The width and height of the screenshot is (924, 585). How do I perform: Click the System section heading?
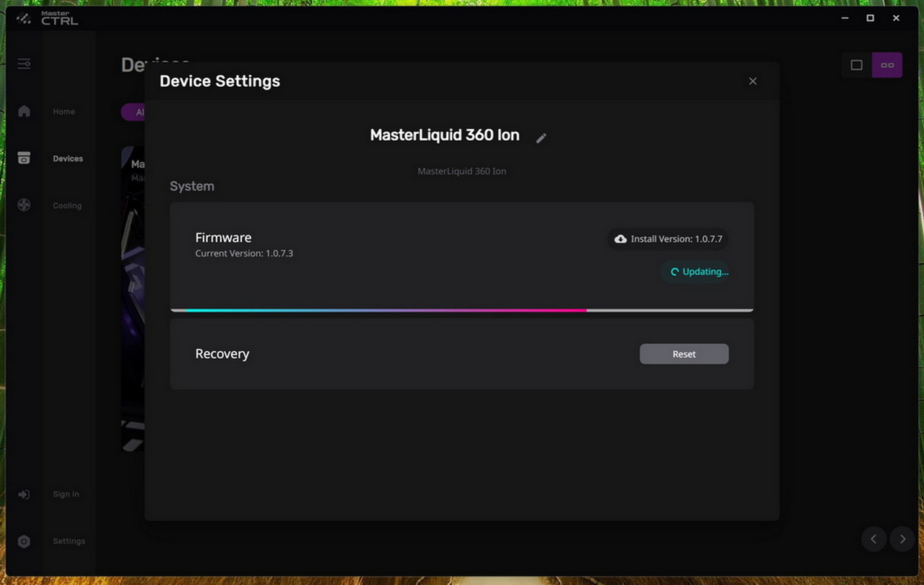(192, 186)
